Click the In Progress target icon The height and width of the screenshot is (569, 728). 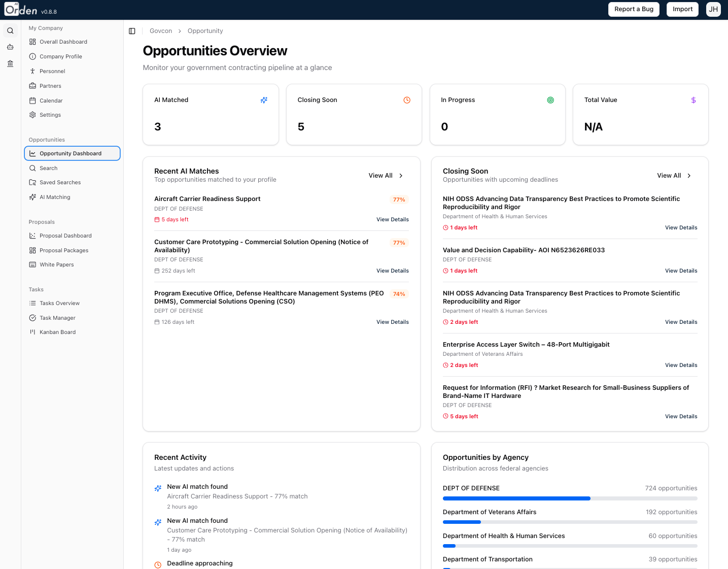pos(550,101)
